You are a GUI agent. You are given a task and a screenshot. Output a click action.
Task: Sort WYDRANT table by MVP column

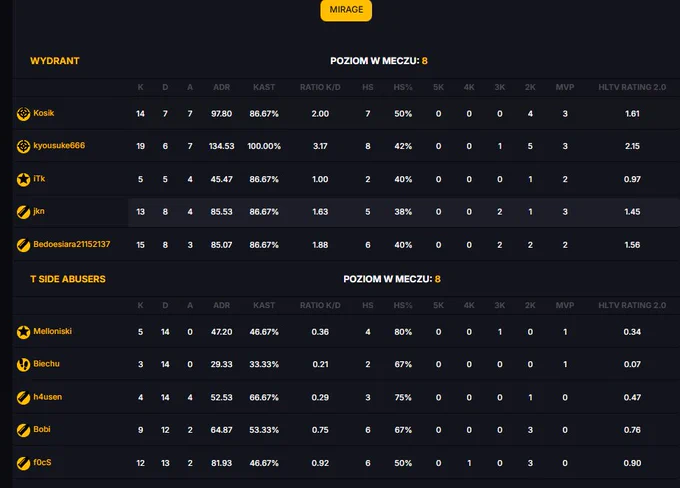click(565, 87)
